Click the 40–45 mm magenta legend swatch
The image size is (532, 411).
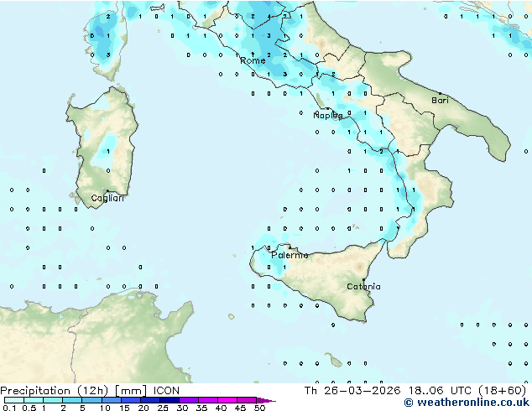point(227,400)
